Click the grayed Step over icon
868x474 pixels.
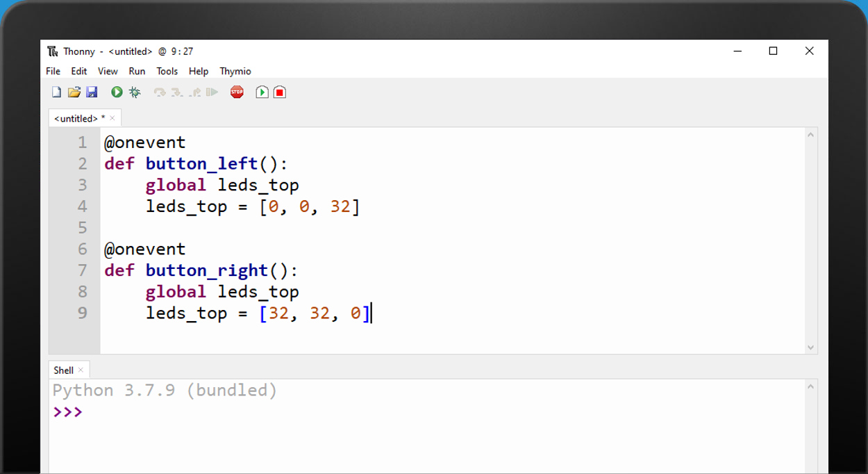coord(160,92)
